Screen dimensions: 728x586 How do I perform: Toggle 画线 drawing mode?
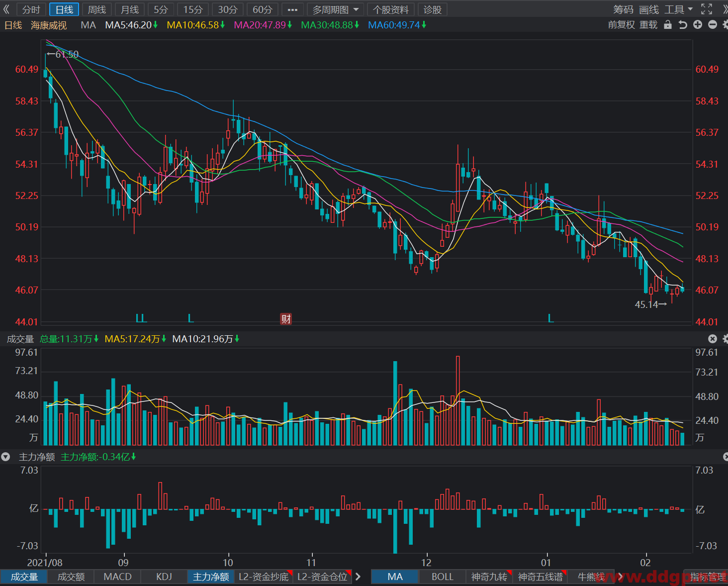(x=649, y=9)
